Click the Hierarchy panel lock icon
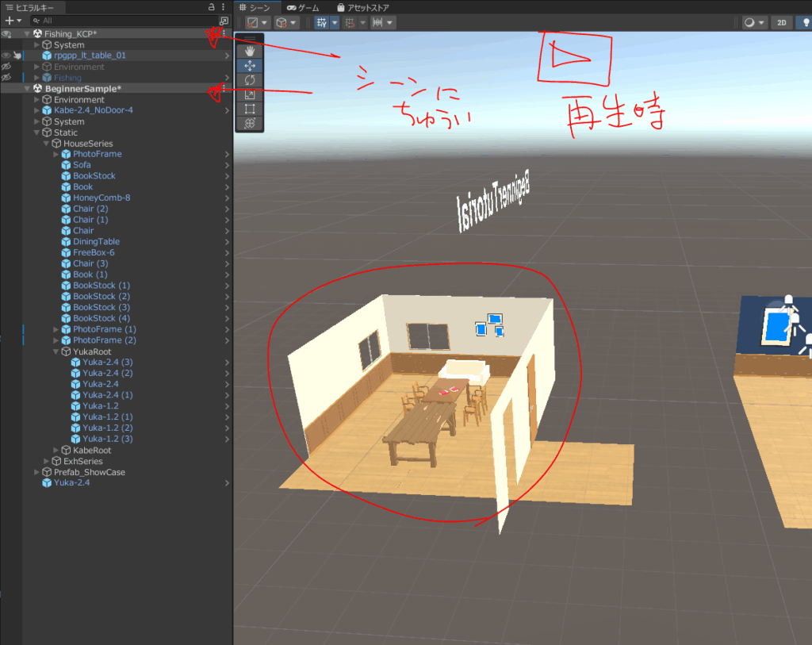The height and width of the screenshot is (645, 812). tap(212, 7)
